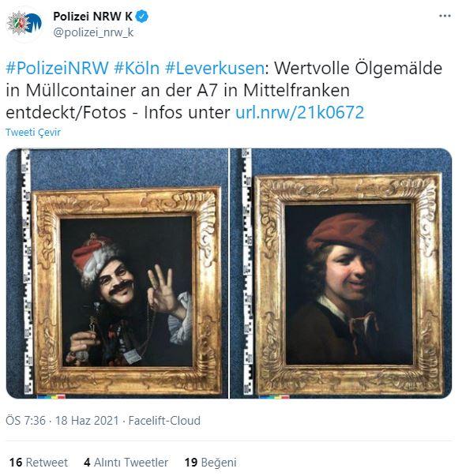Show the 4 Alıntı Tweetler list

point(126,463)
